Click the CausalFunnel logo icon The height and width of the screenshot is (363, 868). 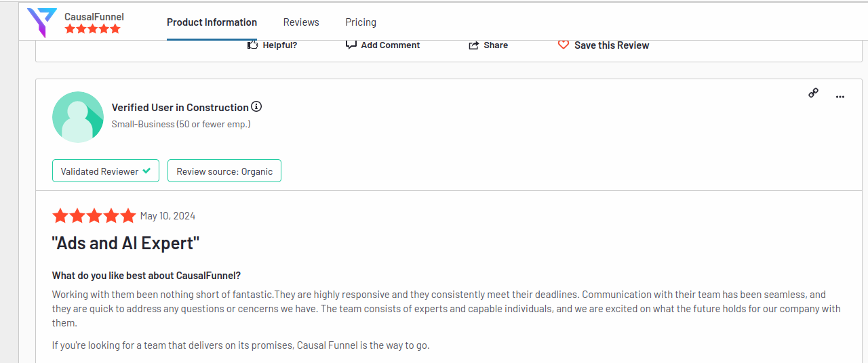pos(42,22)
